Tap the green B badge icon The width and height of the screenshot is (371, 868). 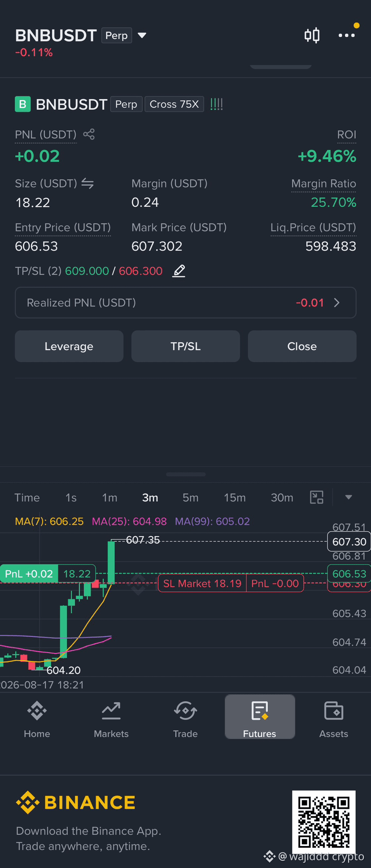coord(22,104)
